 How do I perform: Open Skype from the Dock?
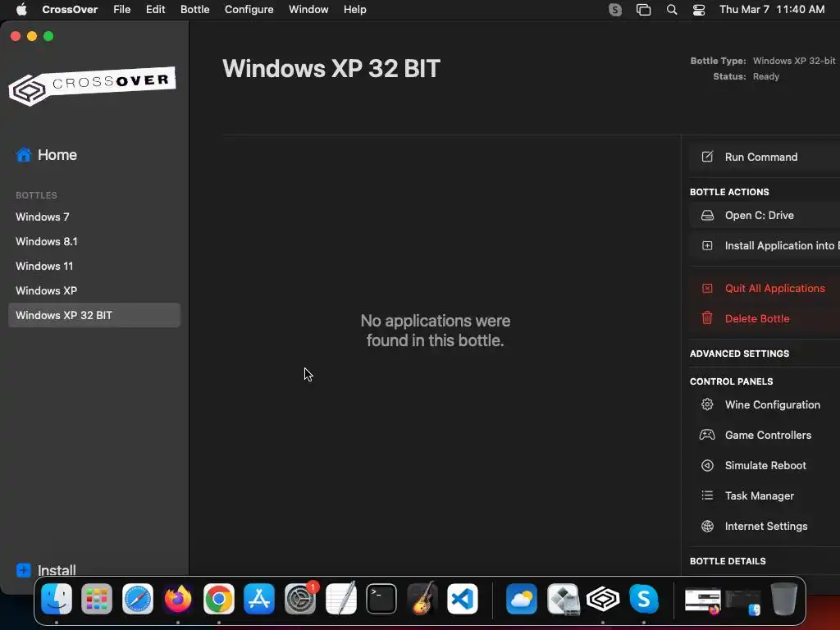click(x=643, y=598)
